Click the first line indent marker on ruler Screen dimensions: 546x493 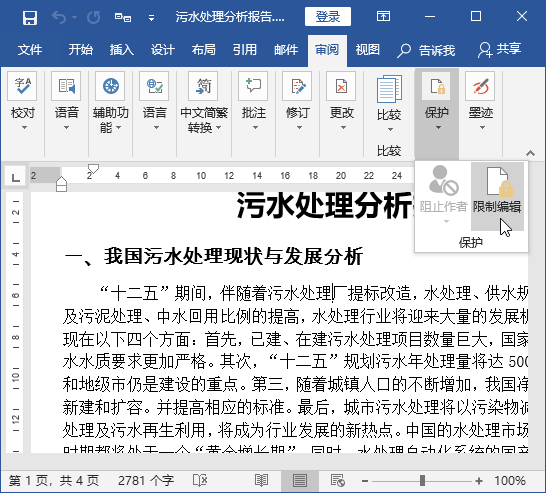(93, 169)
